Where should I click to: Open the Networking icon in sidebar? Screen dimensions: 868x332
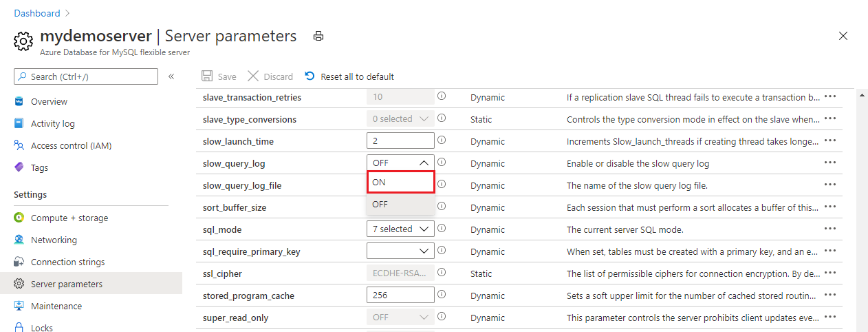[19, 240]
